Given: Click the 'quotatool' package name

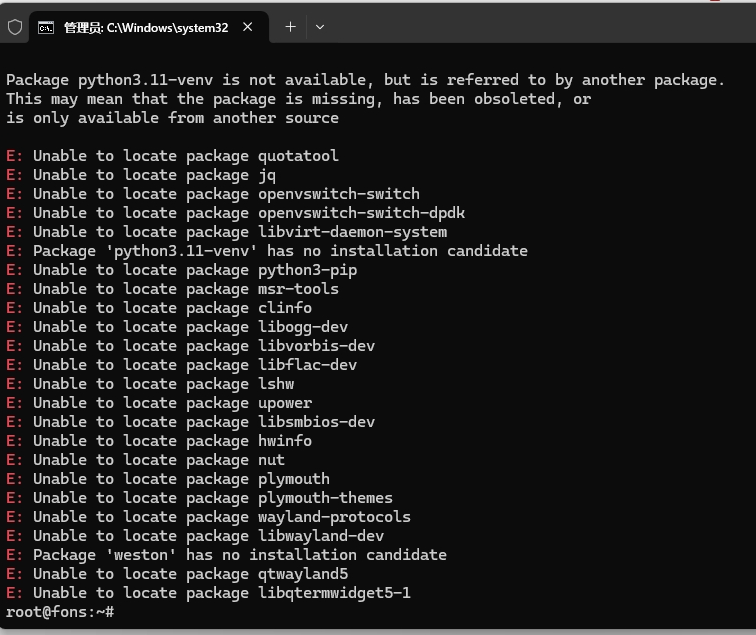Looking at the screenshot, I should coord(298,156).
